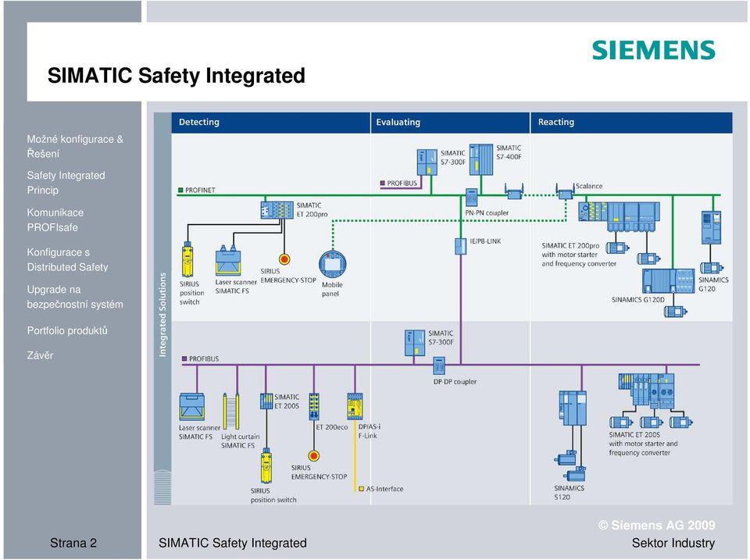Click the SIMATIC ET 200pro module icon in Detecting
This screenshot has width=750, height=560.
pyautogui.click(x=277, y=210)
